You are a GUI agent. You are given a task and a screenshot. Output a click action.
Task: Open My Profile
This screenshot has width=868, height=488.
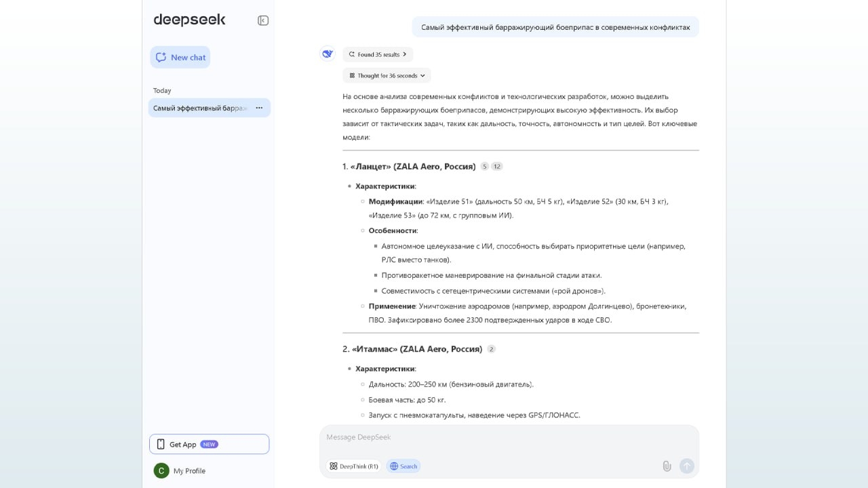[x=180, y=470]
